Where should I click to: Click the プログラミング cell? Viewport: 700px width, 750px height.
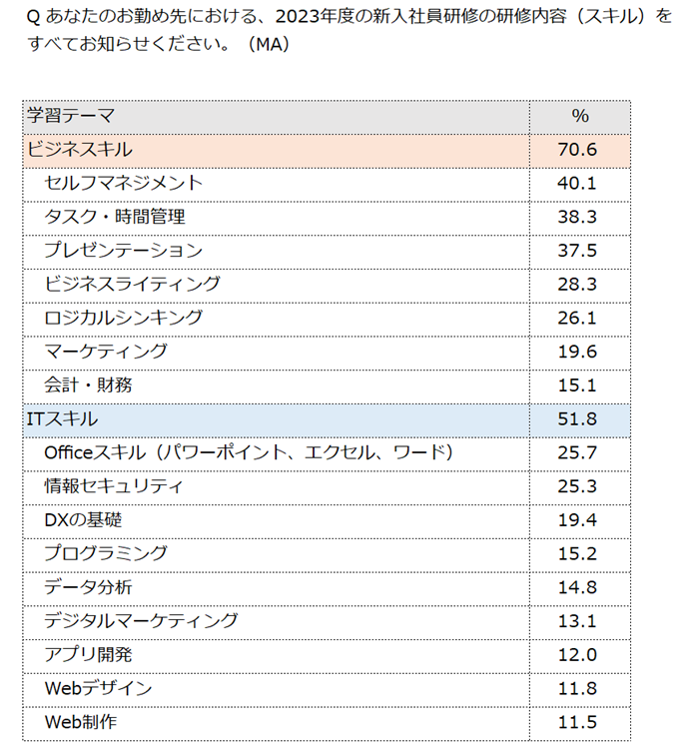106,553
